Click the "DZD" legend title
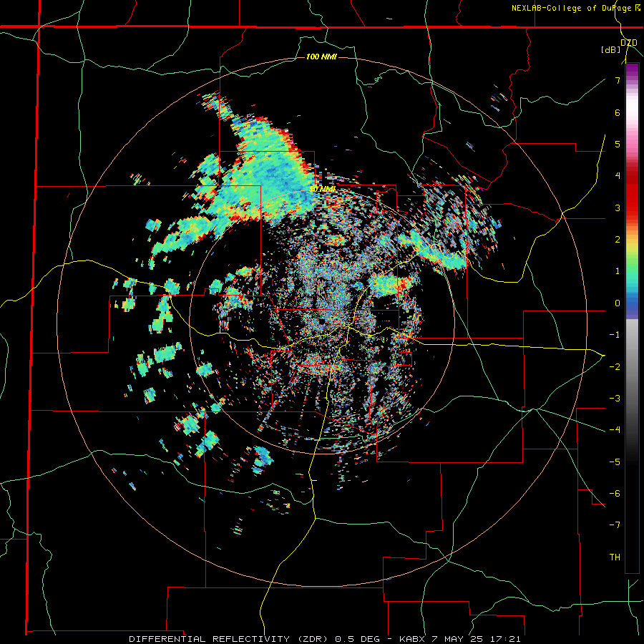The width and height of the screenshot is (644, 644). 629,43
